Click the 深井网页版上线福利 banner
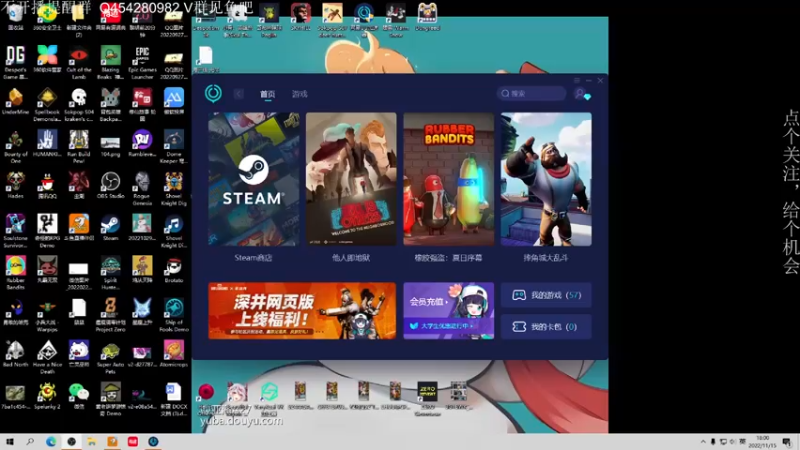Screen dimensions: 800x450 [302, 311]
